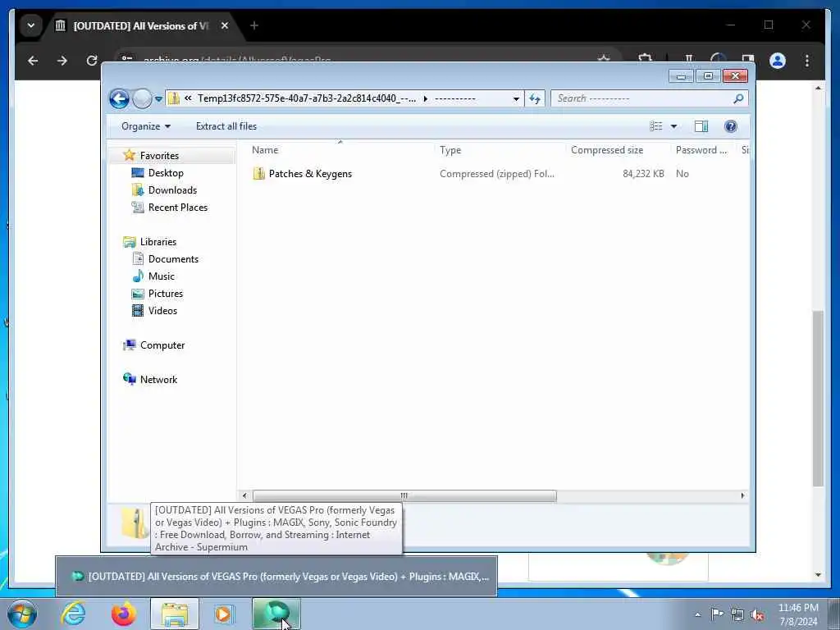Refresh the Explorer folder view
840x630 pixels.
pyautogui.click(x=535, y=98)
